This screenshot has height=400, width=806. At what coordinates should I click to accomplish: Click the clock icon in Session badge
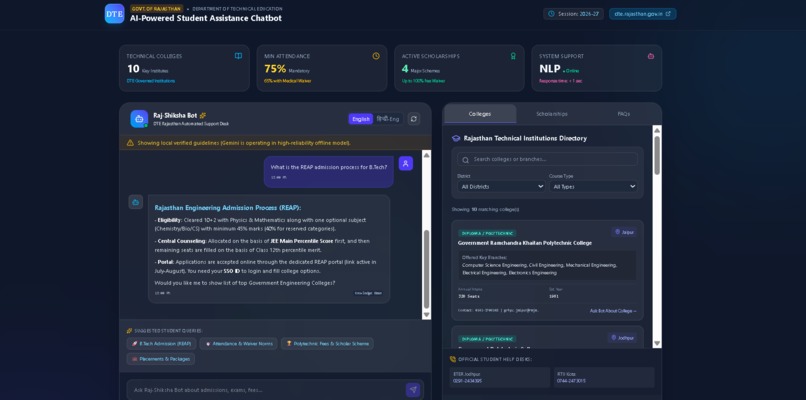[552, 14]
